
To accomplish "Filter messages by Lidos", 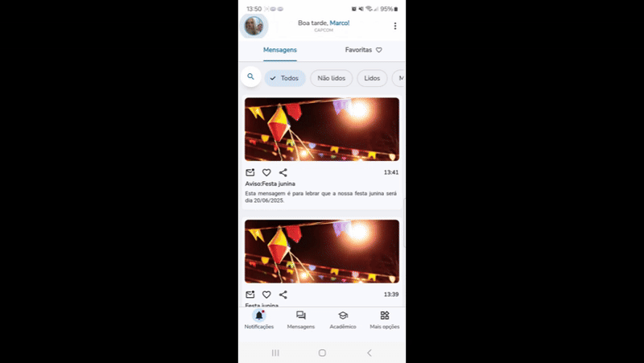I will 372,78.
